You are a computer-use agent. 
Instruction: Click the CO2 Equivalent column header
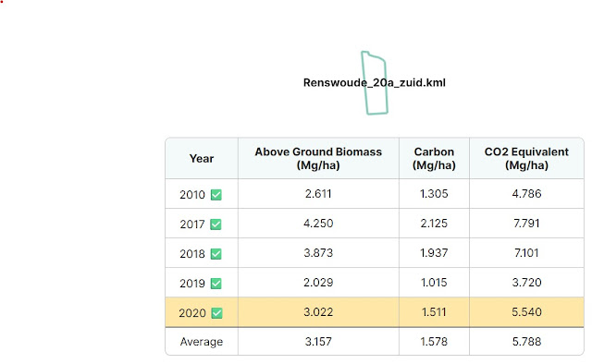(x=526, y=158)
